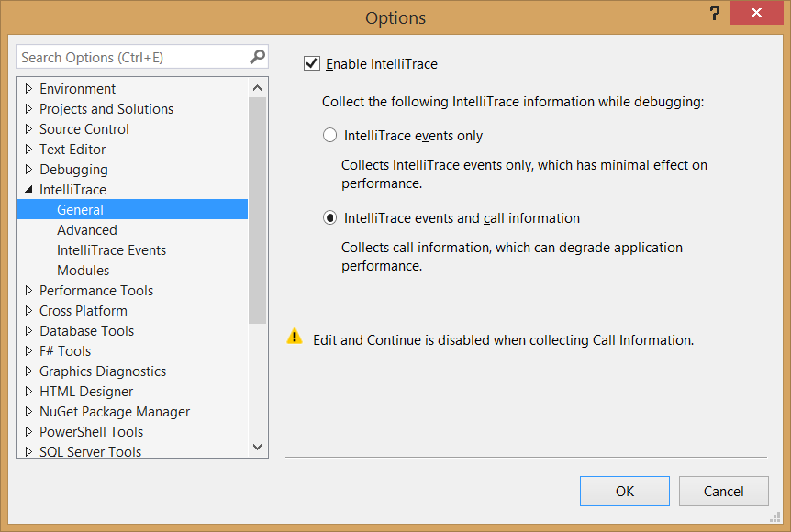This screenshot has height=532, width=791.
Task: Select Cross Platform label
Action: [x=83, y=311]
